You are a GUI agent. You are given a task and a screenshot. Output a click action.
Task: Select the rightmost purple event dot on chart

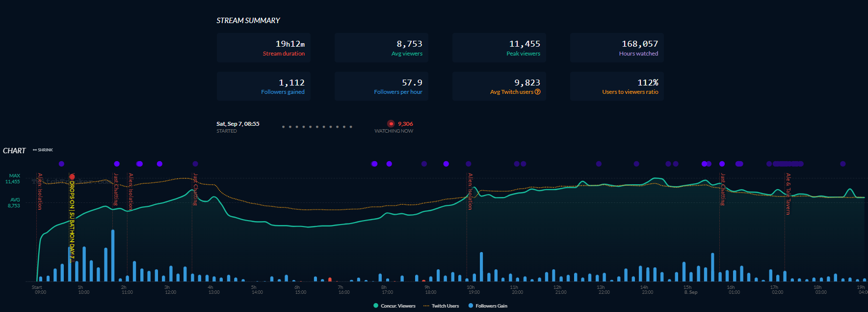[x=842, y=164]
